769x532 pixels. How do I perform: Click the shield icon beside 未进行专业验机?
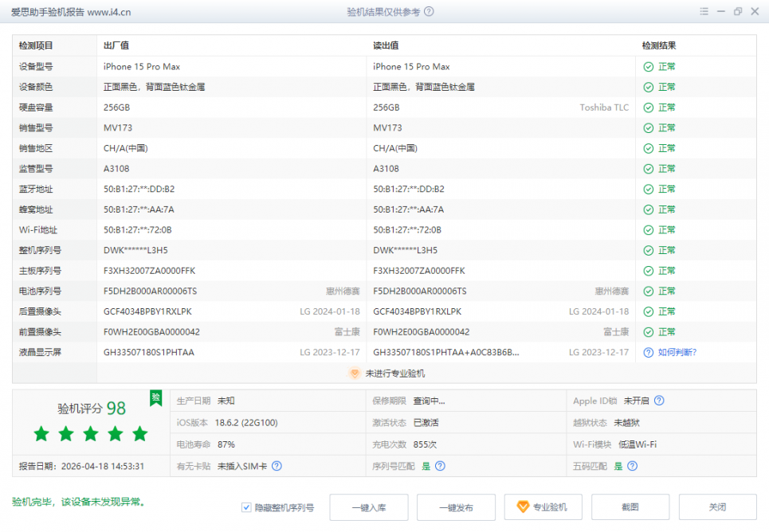(355, 373)
